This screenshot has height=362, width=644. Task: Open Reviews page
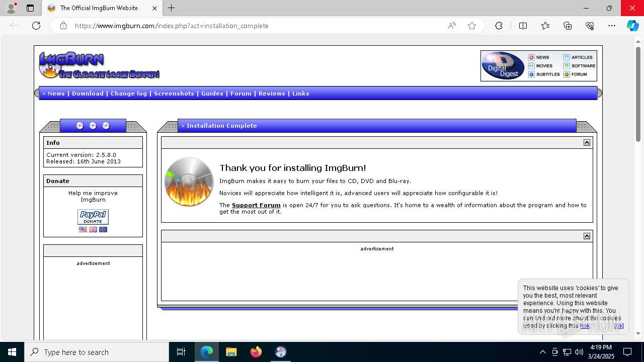pyautogui.click(x=272, y=94)
